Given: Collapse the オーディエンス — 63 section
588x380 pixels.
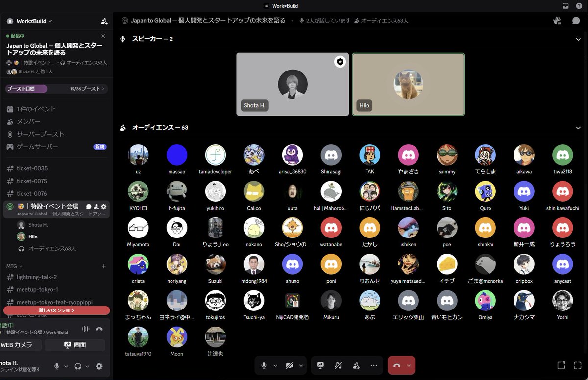Looking at the screenshot, I should pos(577,127).
